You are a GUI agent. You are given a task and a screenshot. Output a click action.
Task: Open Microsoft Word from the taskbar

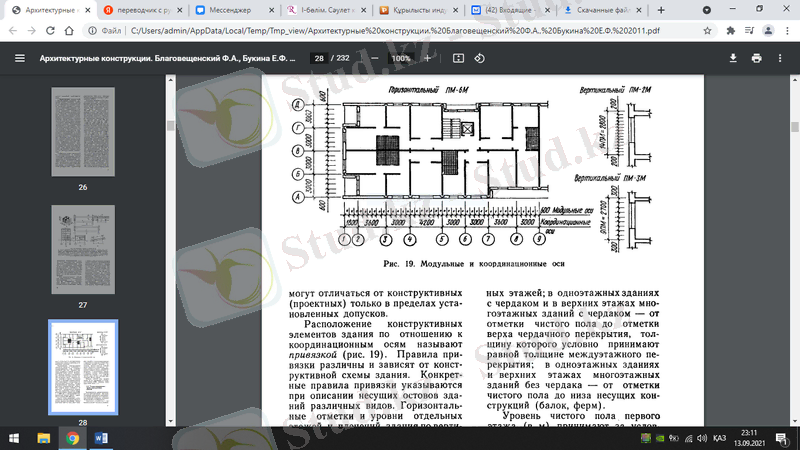101,437
